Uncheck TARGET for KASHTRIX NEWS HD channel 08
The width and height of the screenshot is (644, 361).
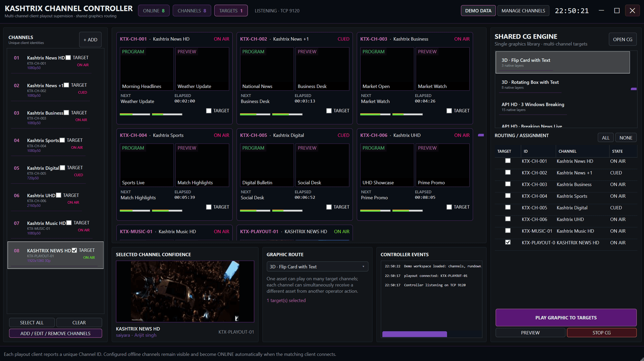click(x=74, y=250)
